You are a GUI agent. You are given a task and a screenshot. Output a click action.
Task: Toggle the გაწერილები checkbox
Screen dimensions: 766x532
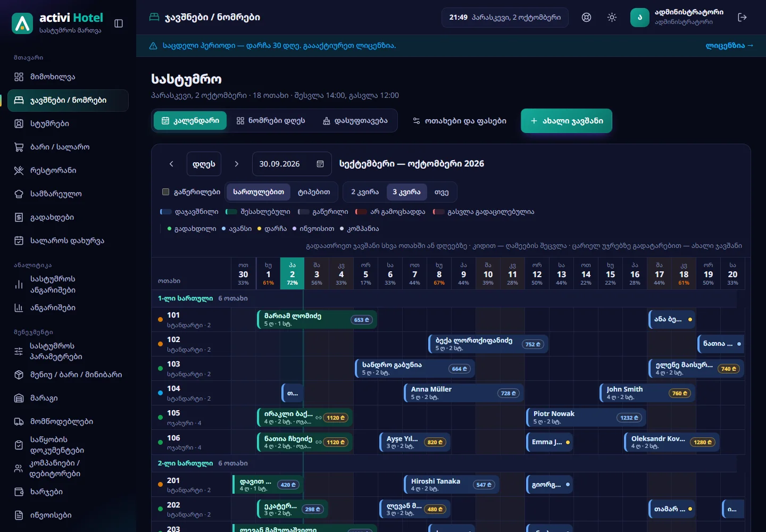pyautogui.click(x=165, y=192)
